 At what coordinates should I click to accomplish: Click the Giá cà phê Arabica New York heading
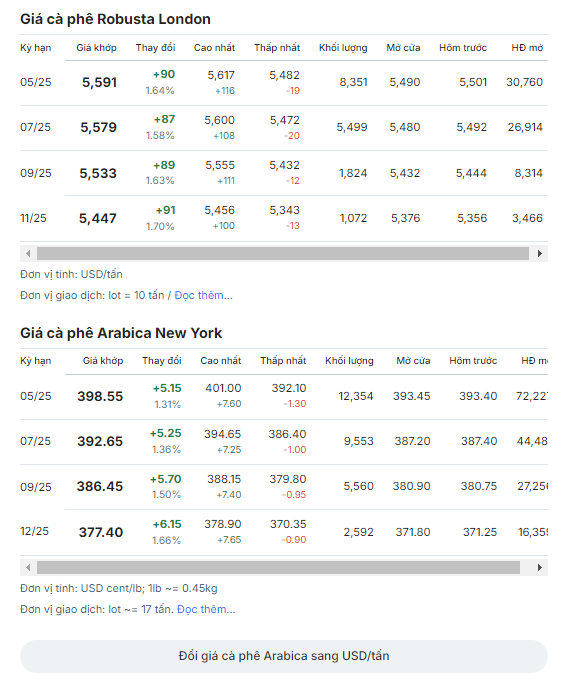coord(122,335)
